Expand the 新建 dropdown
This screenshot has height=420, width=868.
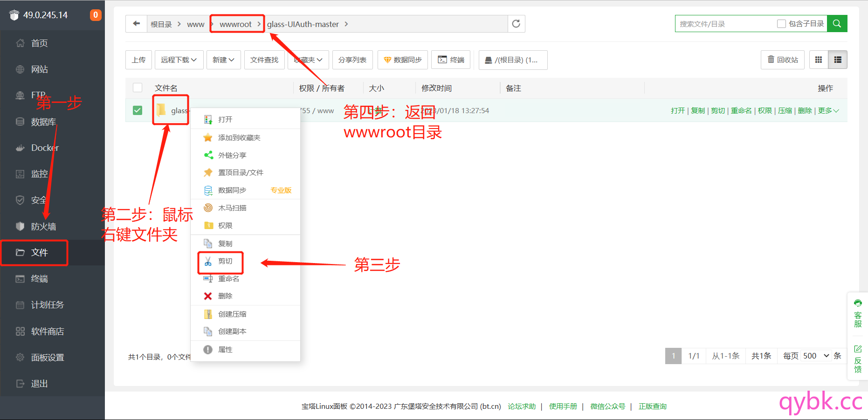(x=223, y=60)
